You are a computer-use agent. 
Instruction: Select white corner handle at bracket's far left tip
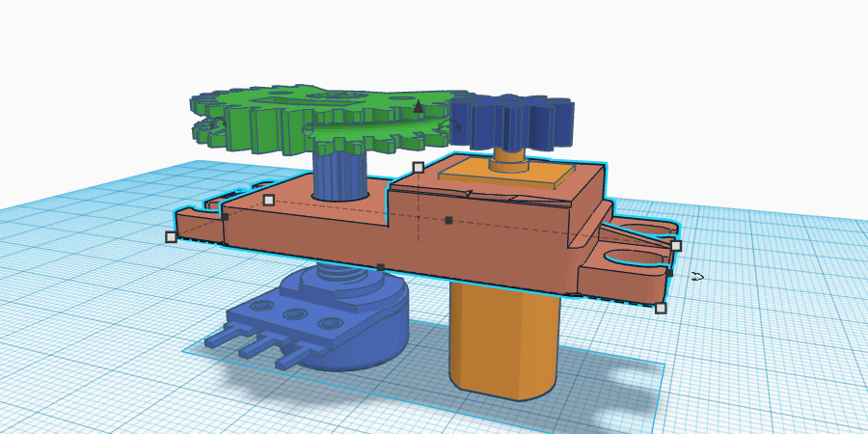(171, 237)
